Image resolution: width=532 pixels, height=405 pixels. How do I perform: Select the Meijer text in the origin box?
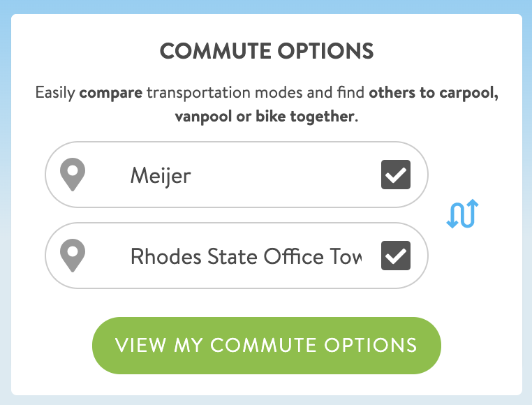(161, 176)
